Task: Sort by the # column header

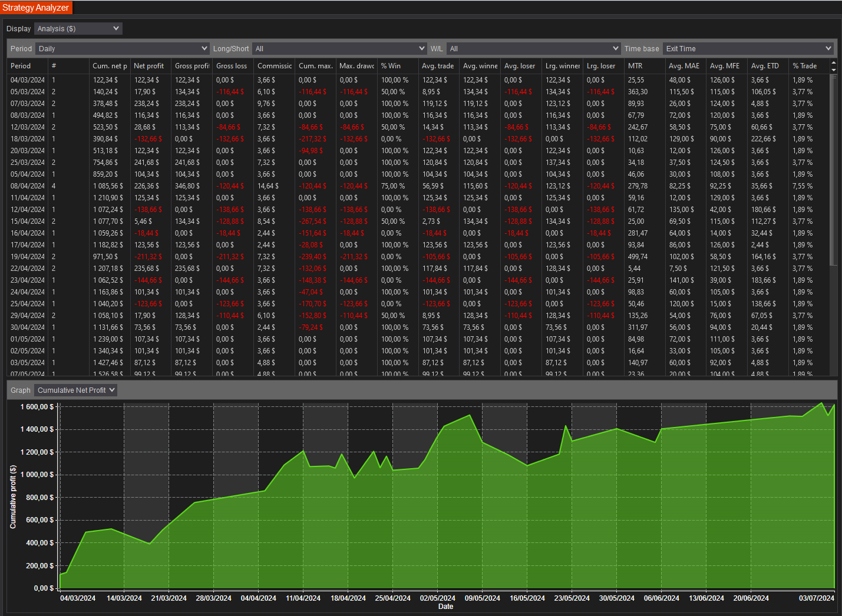Action: pos(68,66)
